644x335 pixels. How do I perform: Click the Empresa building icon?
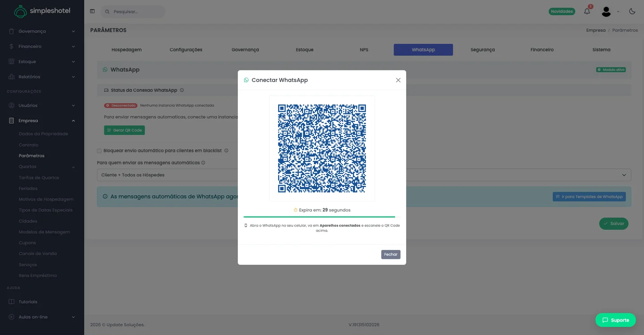click(x=11, y=121)
